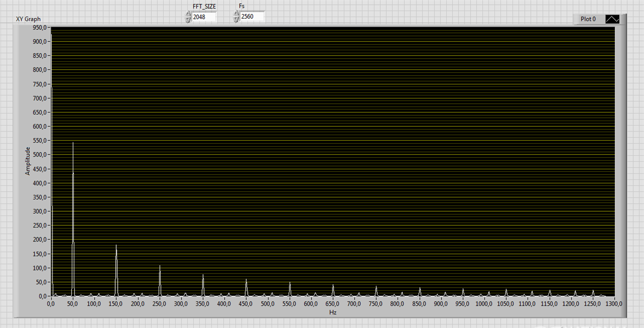
Task: Click the 250,0 x-axis tick label
Action: click(159, 303)
